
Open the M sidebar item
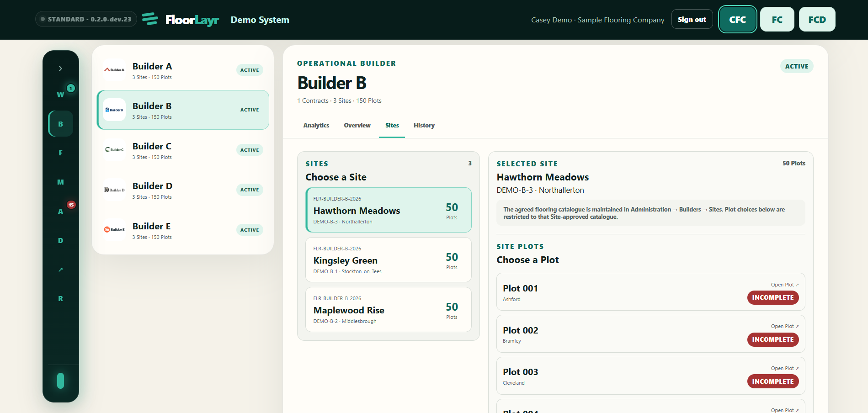point(60,182)
